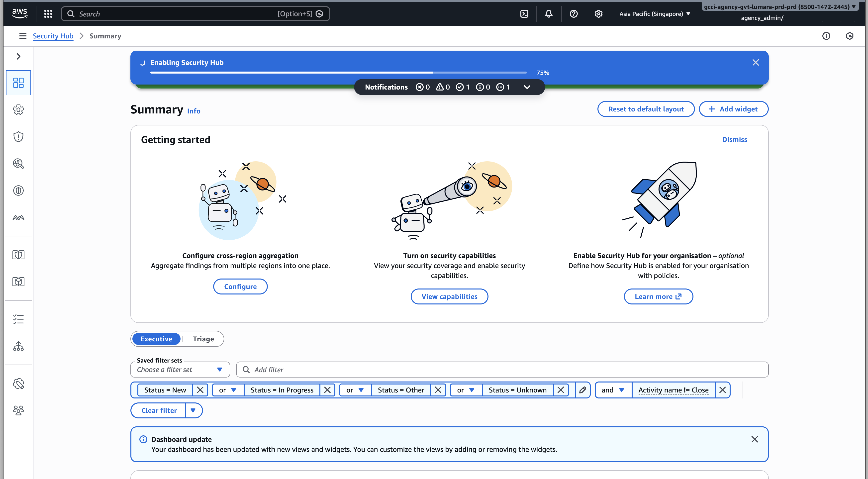Remove the Status = In Progress filter
The height and width of the screenshot is (479, 868).
(327, 390)
